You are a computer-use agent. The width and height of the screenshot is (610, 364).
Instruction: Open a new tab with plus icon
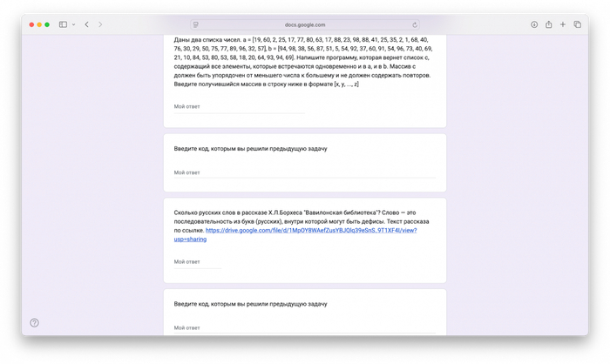click(x=563, y=24)
